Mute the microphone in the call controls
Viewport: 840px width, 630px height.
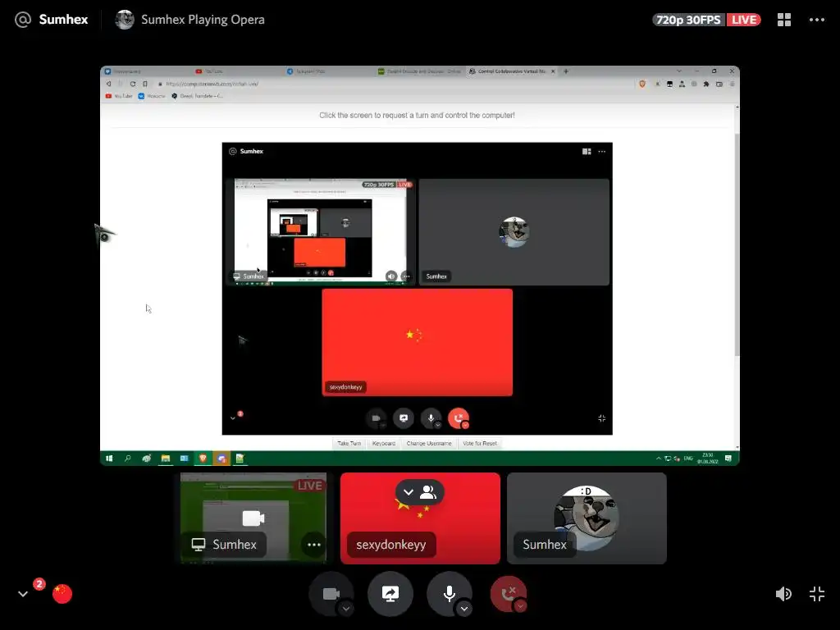pos(450,594)
